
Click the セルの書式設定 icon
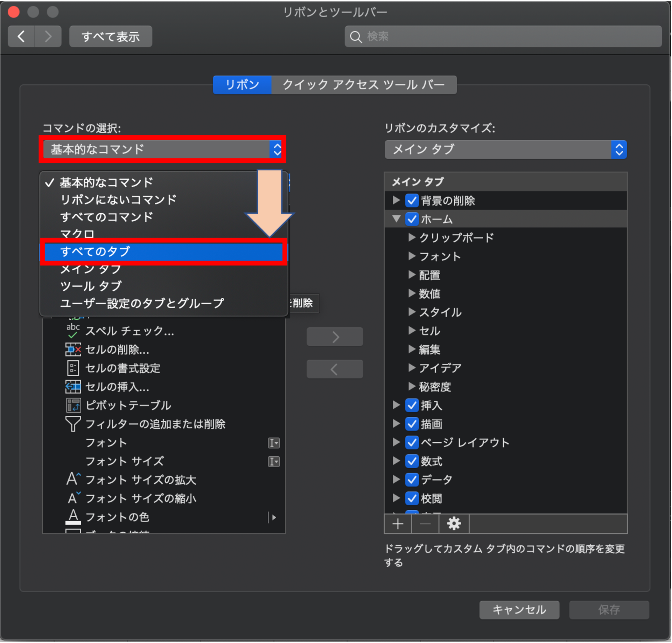tap(73, 368)
